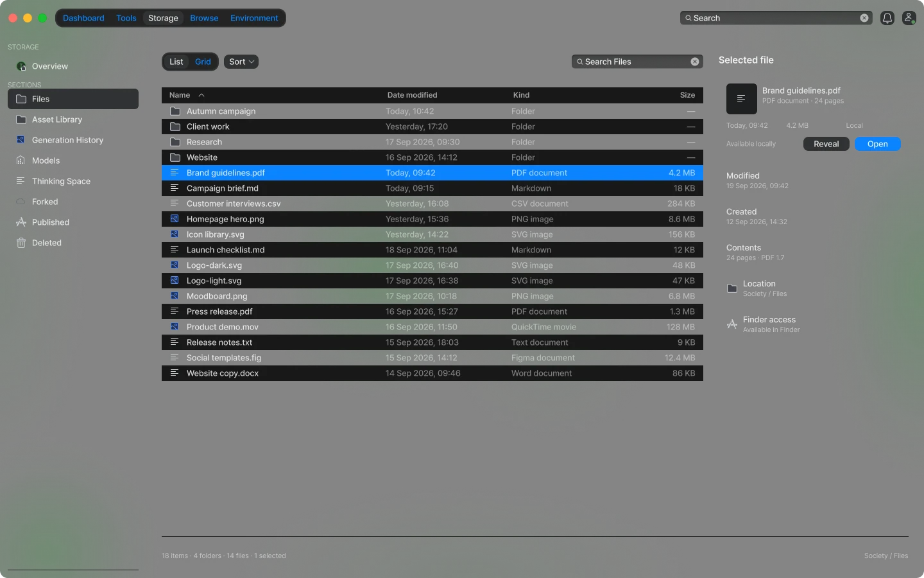Click the Homepage hero.png image icon
This screenshot has width=924, height=578.
click(175, 219)
